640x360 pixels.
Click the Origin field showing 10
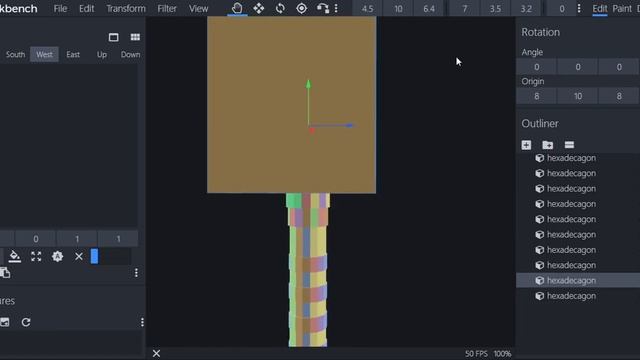tap(578, 96)
